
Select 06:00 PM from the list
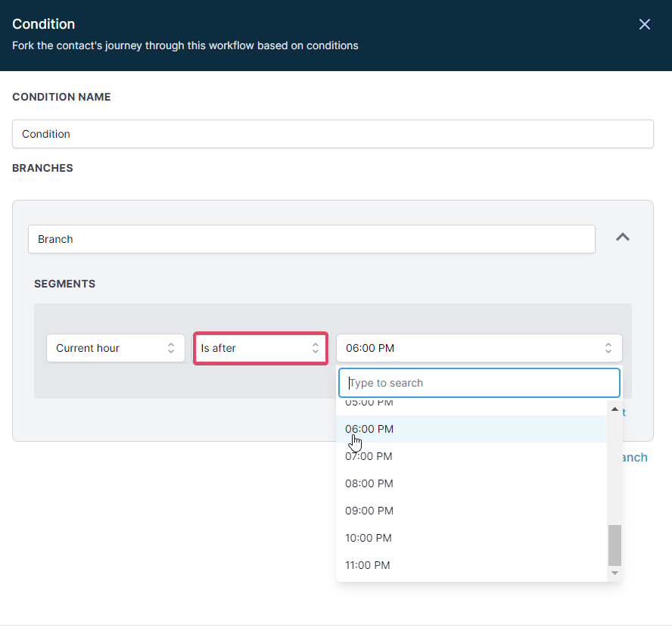click(471, 429)
